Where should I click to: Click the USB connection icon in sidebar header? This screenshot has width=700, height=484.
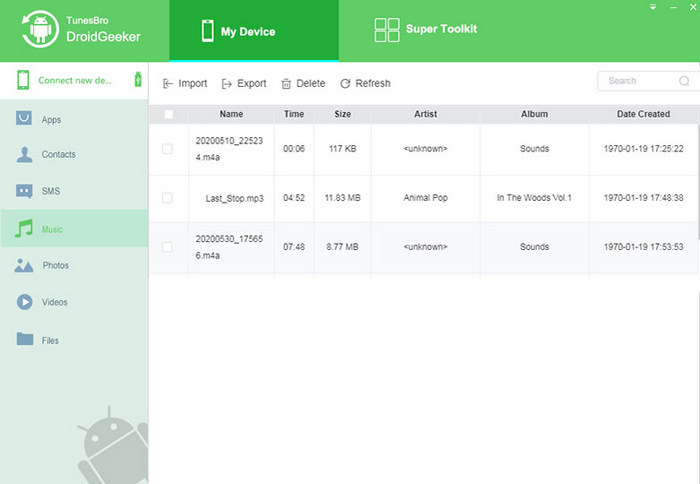[138, 79]
